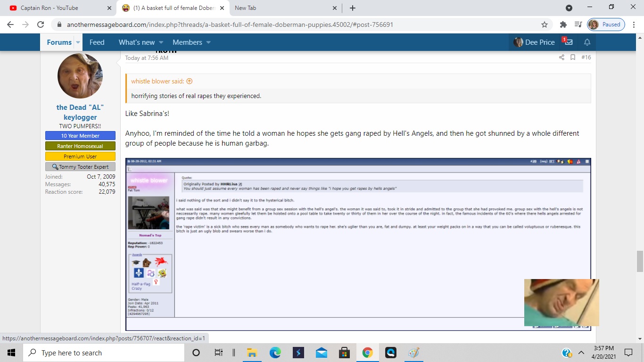Viewport: 644px width, 362px height.
Task: Open the Paint app on the taskbar
Action: (414, 353)
